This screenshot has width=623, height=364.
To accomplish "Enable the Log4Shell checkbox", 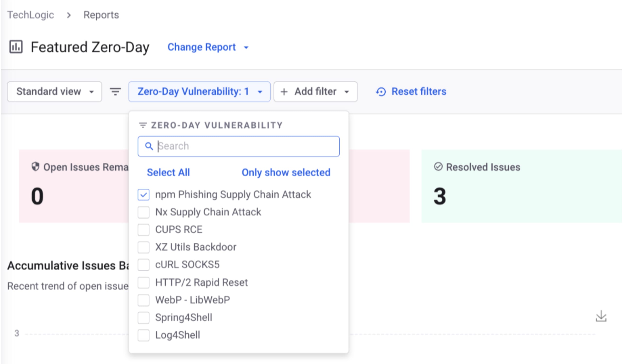I will [143, 335].
